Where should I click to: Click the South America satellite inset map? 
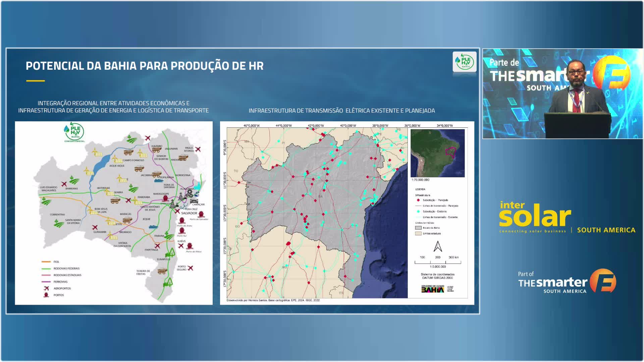438,153
